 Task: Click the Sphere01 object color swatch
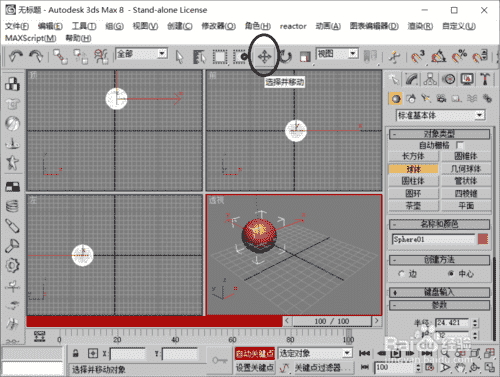point(483,239)
